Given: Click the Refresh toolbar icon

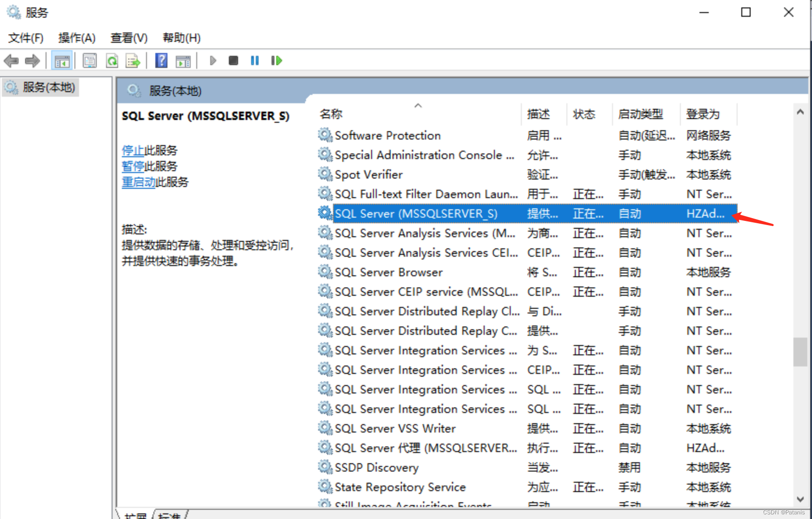Looking at the screenshot, I should point(112,60).
